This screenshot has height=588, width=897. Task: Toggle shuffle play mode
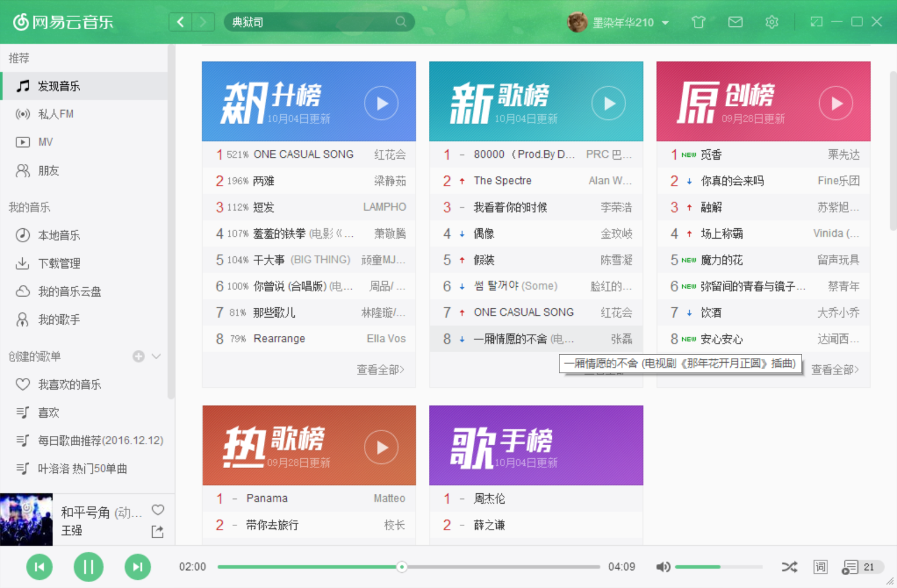pos(789,567)
